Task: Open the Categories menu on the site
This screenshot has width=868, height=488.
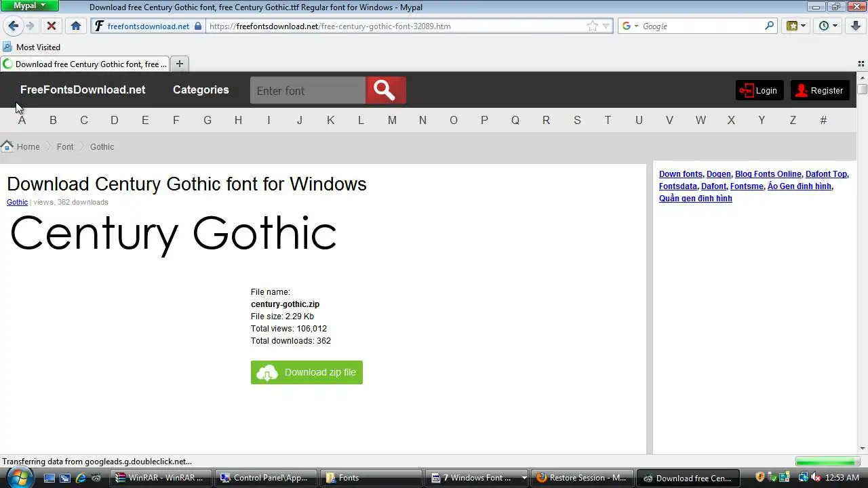Action: 201,89
